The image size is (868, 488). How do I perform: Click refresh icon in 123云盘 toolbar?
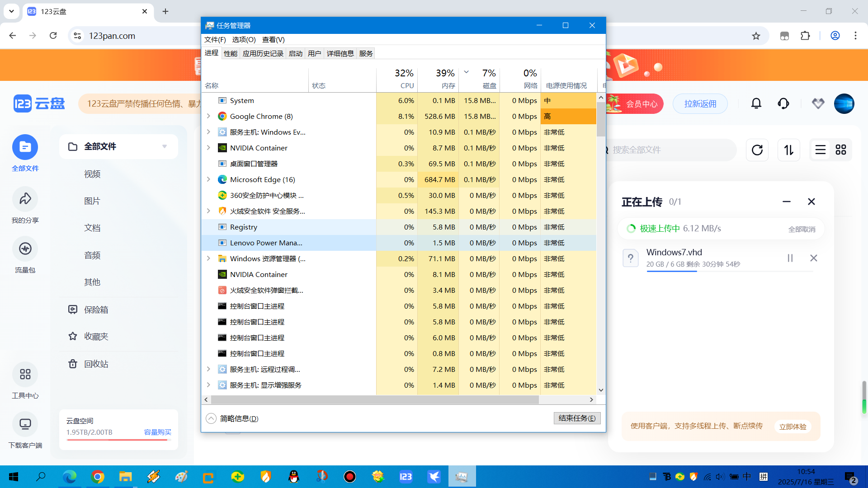(x=757, y=150)
